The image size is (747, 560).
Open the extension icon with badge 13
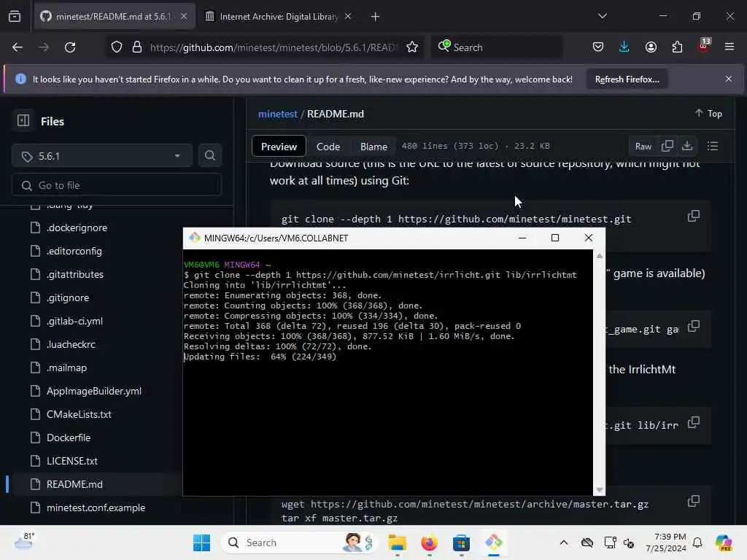pyautogui.click(x=704, y=46)
